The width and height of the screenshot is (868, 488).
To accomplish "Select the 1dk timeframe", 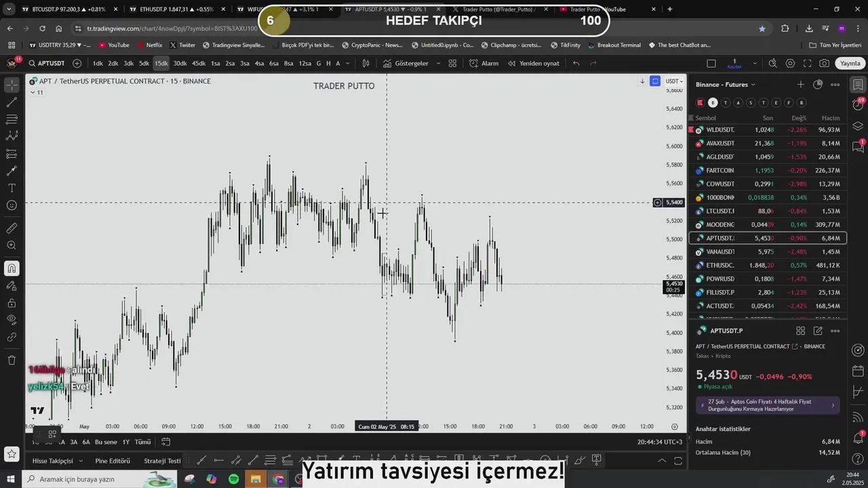I will [x=98, y=63].
